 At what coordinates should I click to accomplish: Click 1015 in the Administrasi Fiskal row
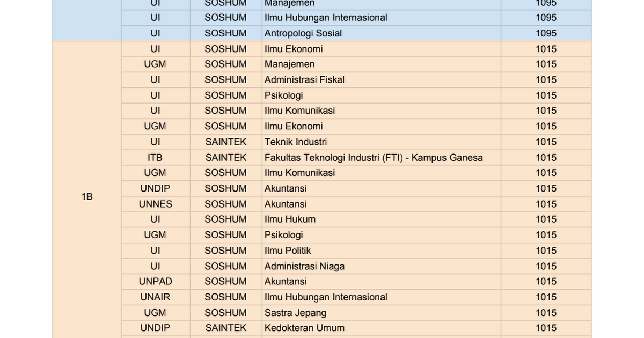coord(546,79)
